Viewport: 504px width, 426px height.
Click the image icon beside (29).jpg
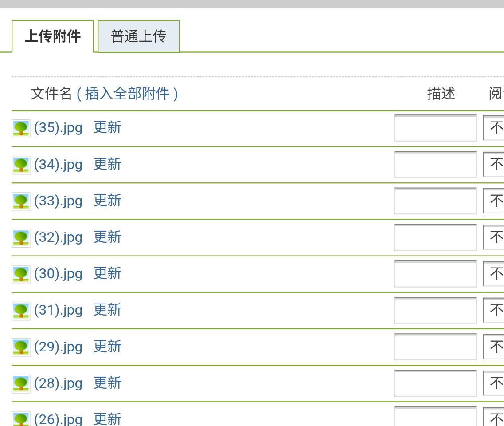21,347
